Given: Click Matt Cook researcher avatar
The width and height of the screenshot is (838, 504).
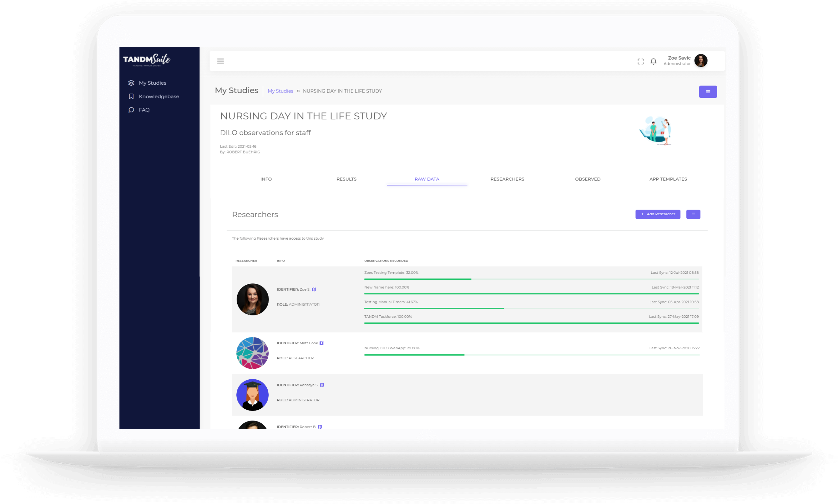Looking at the screenshot, I should coord(252,353).
